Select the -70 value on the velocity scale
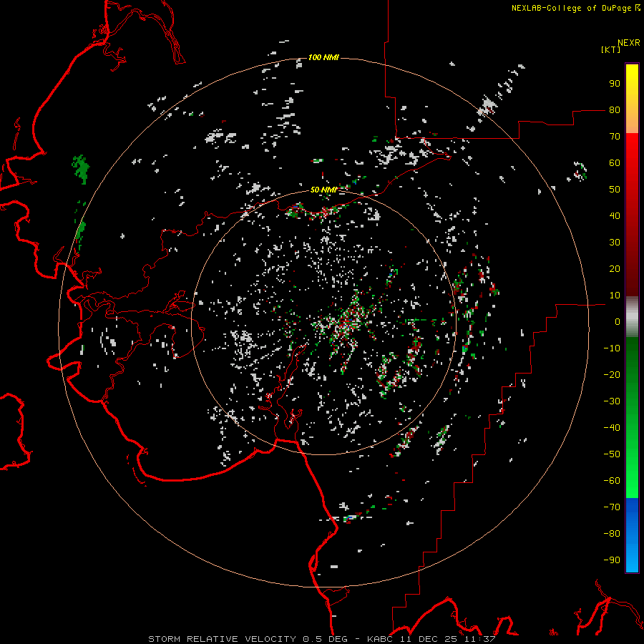The height and width of the screenshot is (644, 644). click(x=612, y=507)
